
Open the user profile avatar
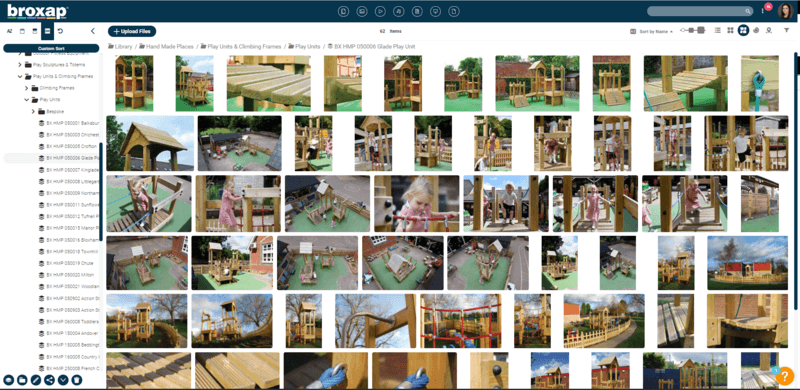(x=785, y=11)
